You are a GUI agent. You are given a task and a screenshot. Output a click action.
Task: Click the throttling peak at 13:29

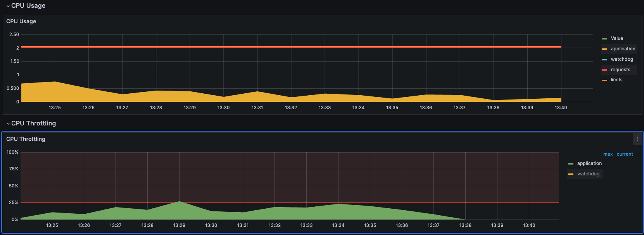tap(179, 201)
